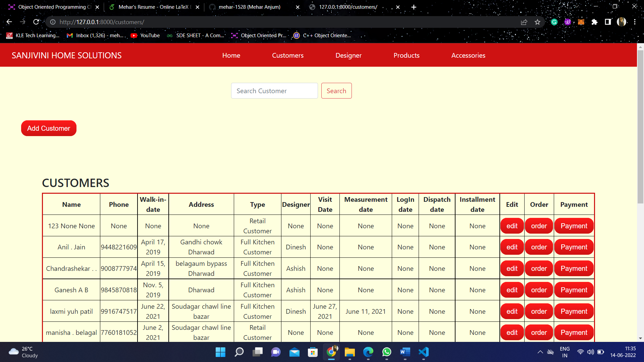Viewport: 644px width, 362px height.
Task: Click the Add Customer button
Action: pos(48,128)
